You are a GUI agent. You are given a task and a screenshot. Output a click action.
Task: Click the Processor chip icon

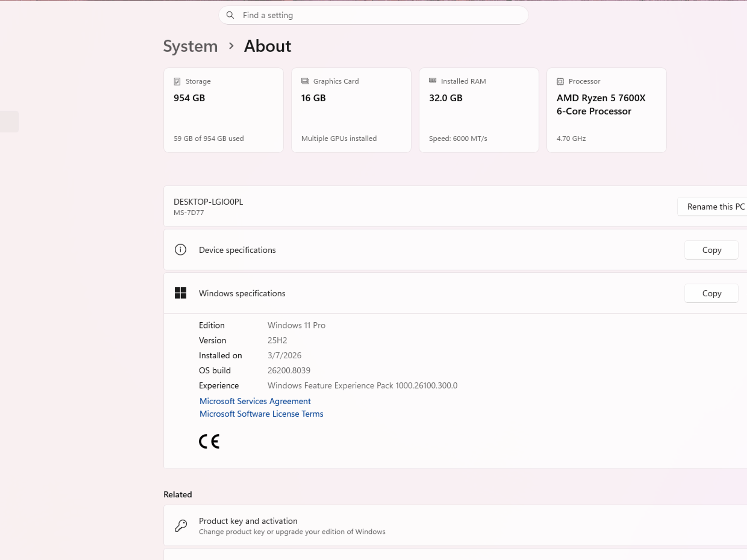click(560, 81)
